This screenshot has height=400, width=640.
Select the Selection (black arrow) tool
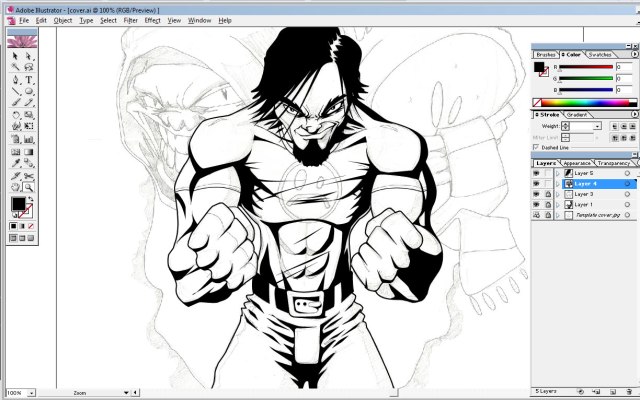point(16,56)
